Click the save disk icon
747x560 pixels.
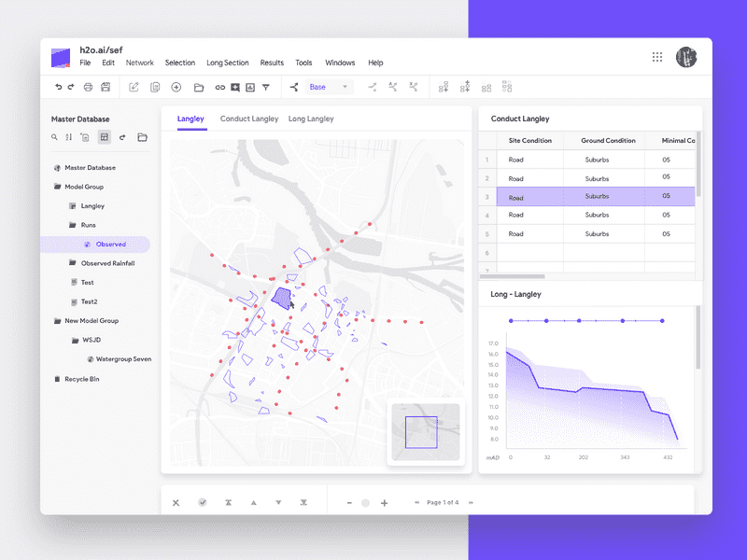click(x=106, y=87)
